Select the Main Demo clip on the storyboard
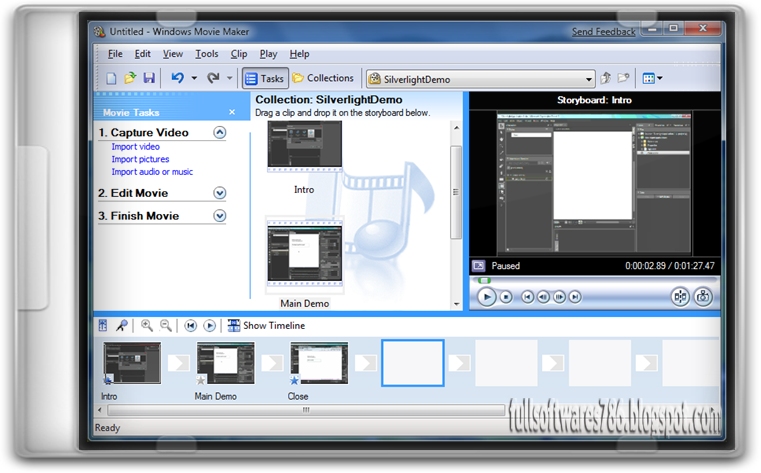The width and height of the screenshot is (761, 473). pyautogui.click(x=226, y=363)
